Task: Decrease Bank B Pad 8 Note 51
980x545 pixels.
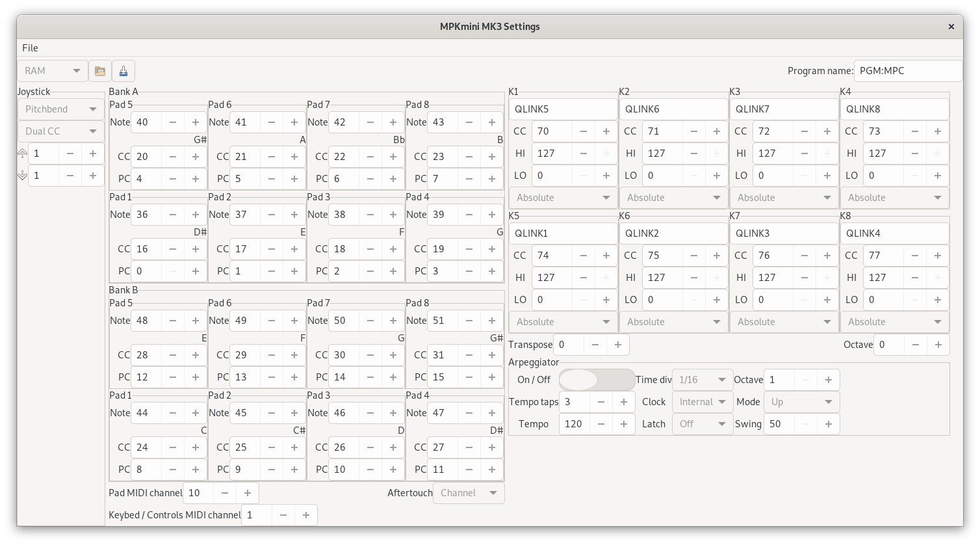Action: click(469, 321)
